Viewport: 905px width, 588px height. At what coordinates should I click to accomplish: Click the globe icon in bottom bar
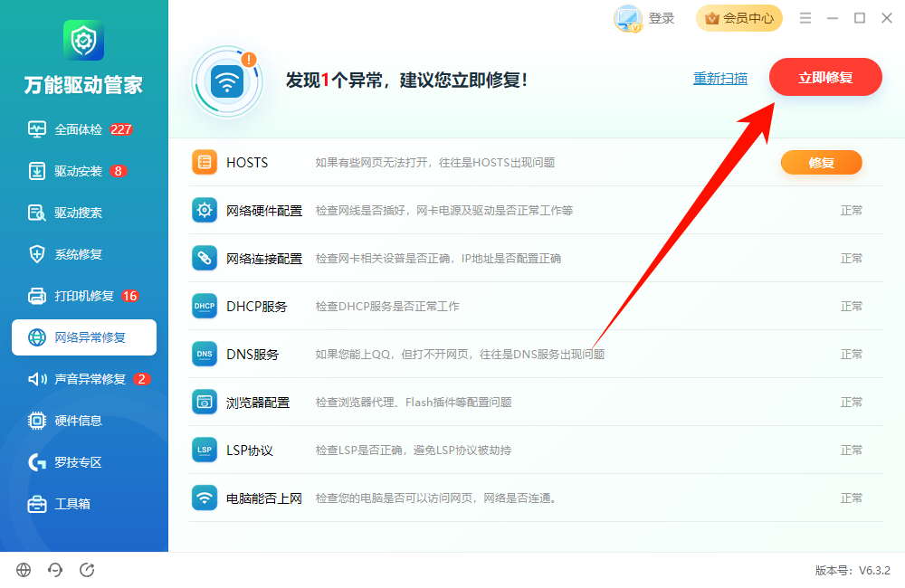coord(24,570)
